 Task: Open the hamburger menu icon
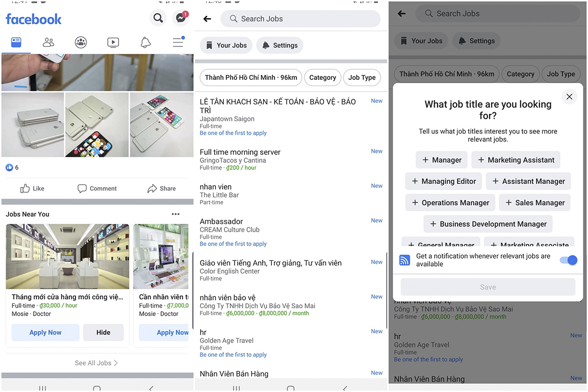pyautogui.click(x=177, y=43)
